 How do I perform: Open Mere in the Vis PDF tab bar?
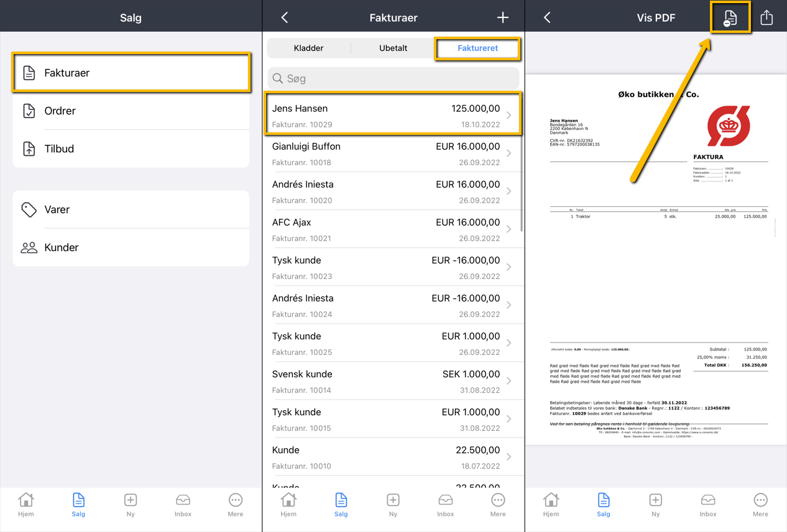click(x=760, y=505)
